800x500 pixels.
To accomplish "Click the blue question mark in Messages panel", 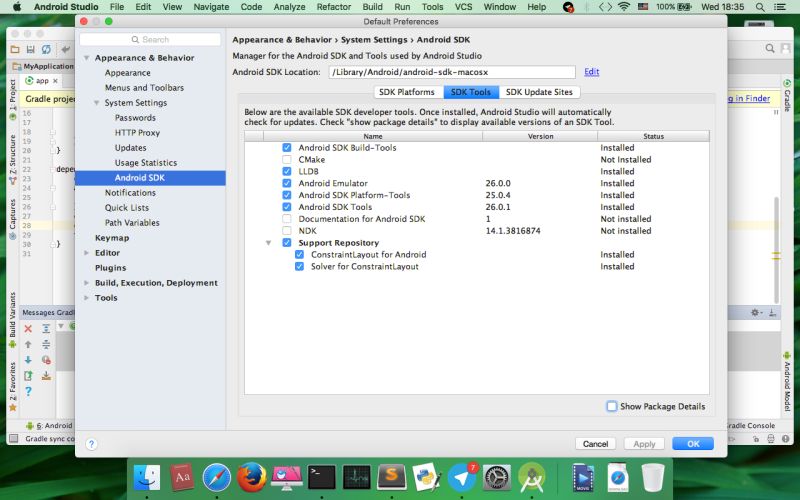I will pyautogui.click(x=28, y=391).
